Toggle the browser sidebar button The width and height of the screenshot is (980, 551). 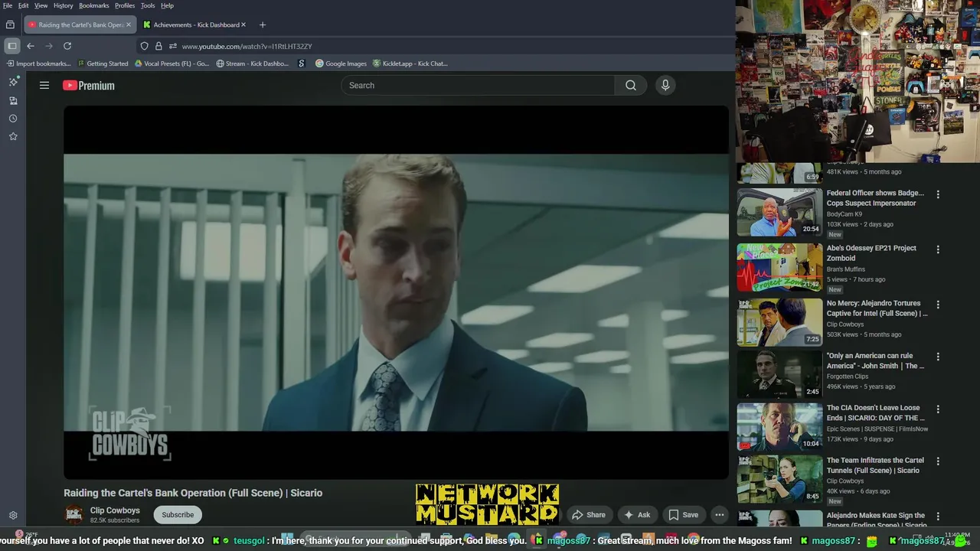point(12,46)
